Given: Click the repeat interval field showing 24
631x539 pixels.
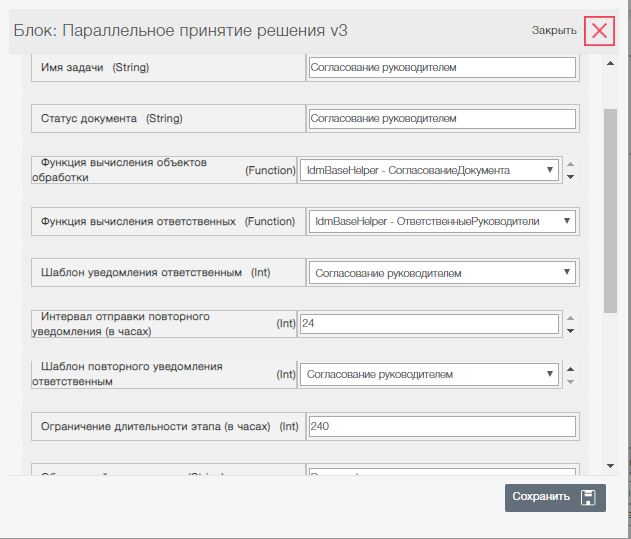Looking at the screenshot, I should pyautogui.click(x=429, y=324).
